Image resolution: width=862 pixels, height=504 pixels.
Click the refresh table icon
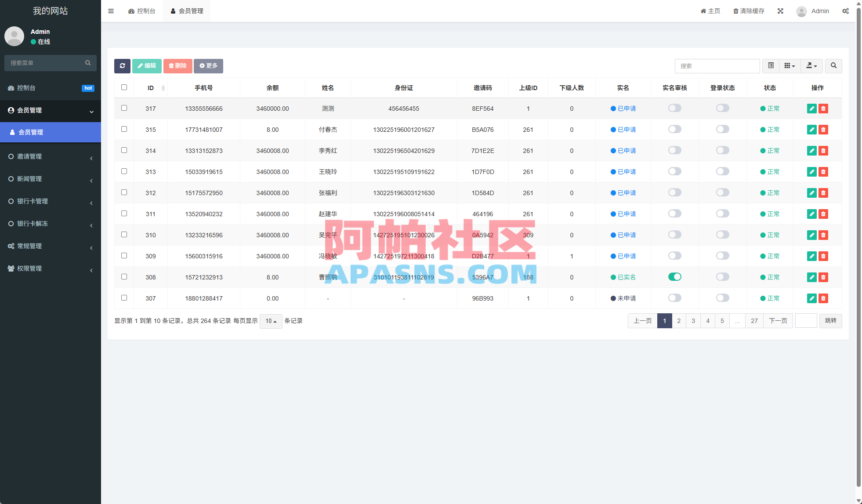[x=122, y=66]
